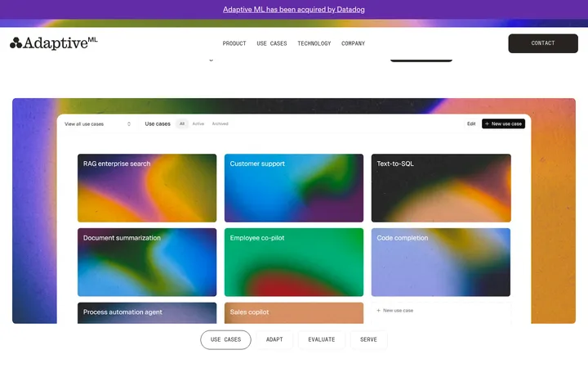This screenshot has height=368, width=588.
Task: Select the USE CASES pill below the preview
Action: pyautogui.click(x=225, y=339)
